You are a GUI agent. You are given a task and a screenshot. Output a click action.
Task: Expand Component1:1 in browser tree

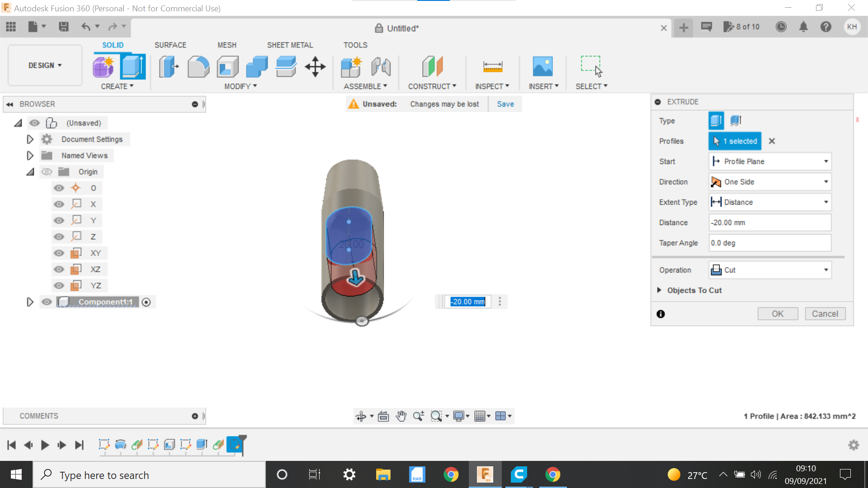point(30,301)
